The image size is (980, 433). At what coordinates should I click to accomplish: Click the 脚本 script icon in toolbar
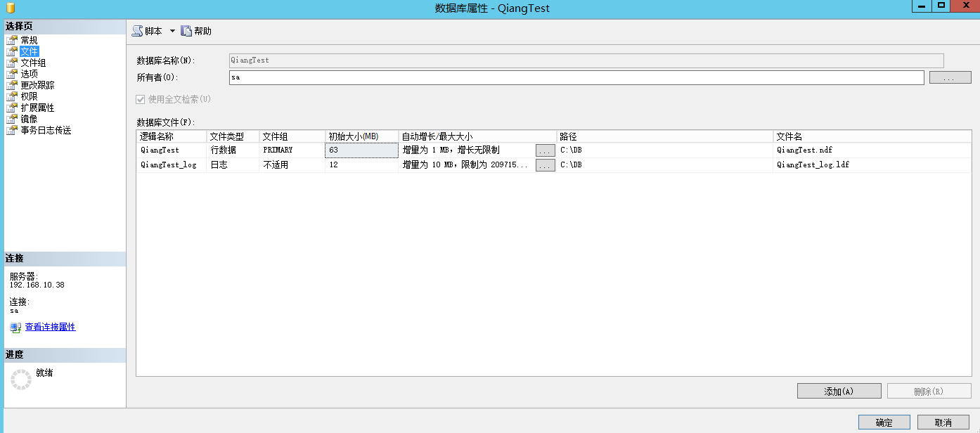point(137,31)
